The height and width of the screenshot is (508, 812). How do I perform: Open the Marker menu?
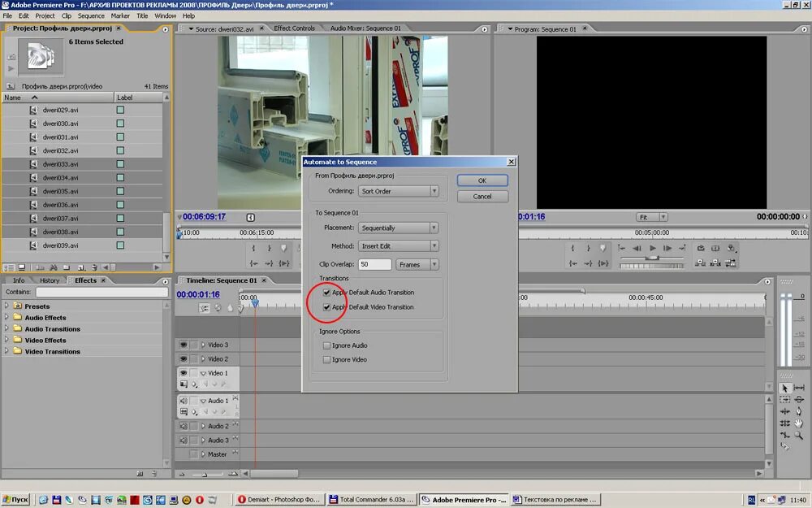pyautogui.click(x=120, y=15)
